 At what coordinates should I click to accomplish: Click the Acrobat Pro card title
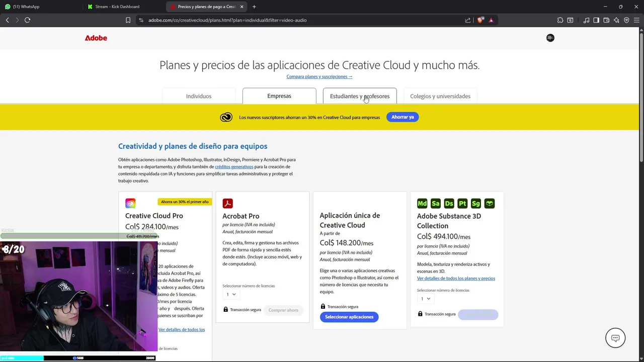pos(241,216)
